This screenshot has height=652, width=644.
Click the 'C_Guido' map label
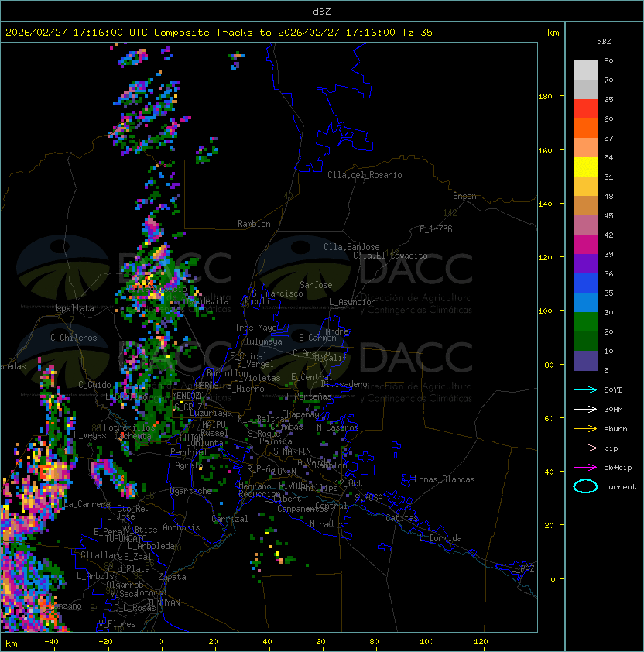(x=94, y=385)
